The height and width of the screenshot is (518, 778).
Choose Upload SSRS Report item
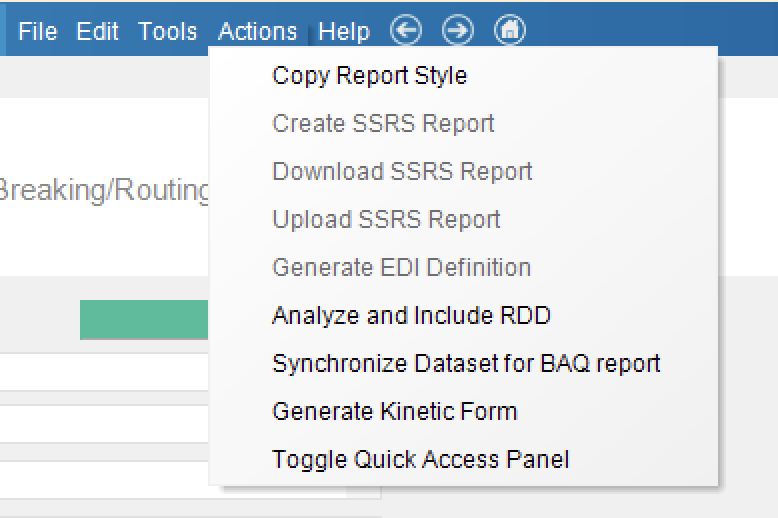(386, 219)
